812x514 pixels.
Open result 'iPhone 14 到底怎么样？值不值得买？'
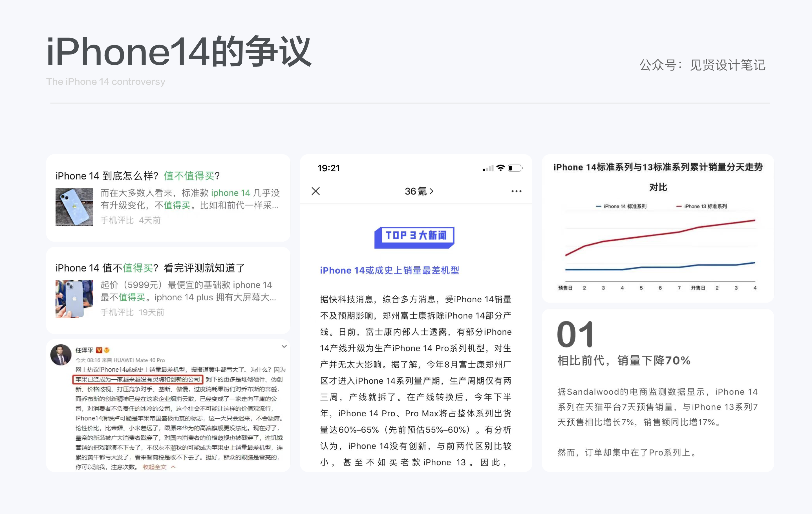(138, 176)
